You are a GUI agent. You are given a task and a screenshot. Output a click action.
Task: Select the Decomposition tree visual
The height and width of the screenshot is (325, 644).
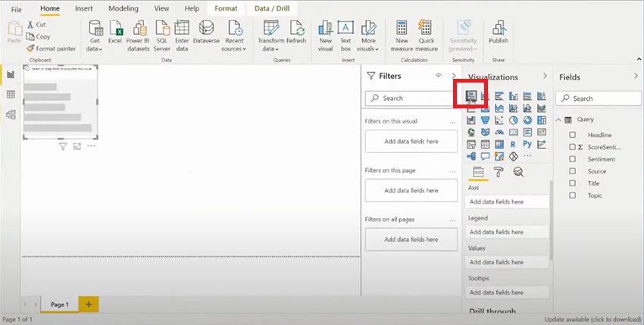(471, 156)
